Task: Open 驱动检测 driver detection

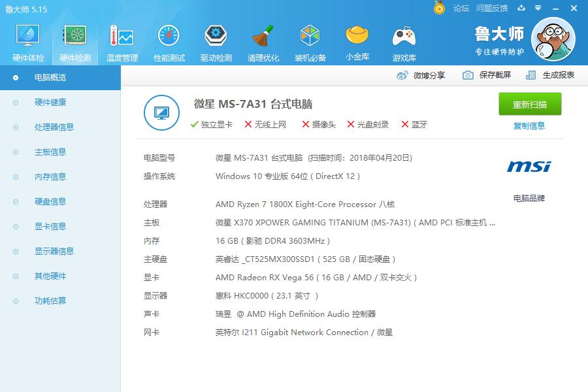Action: (216, 41)
